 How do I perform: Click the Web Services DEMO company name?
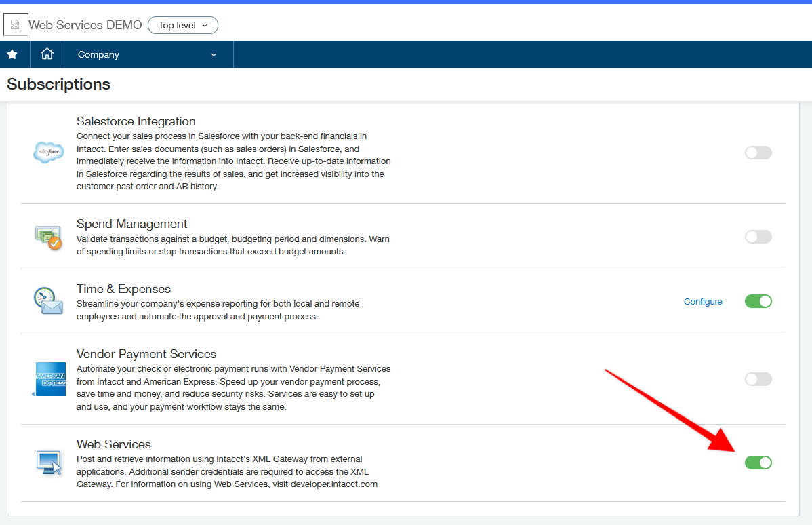coord(85,25)
